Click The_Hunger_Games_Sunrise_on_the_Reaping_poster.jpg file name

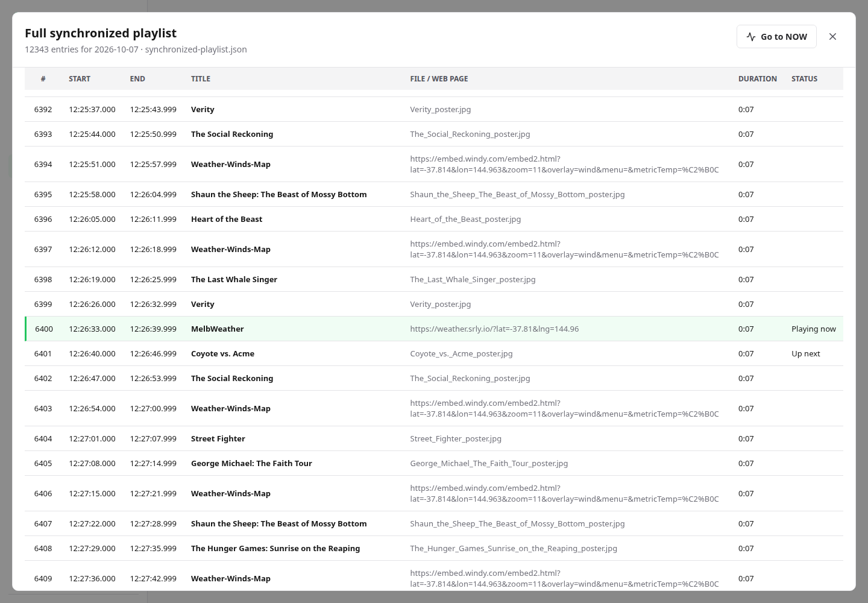514,549
